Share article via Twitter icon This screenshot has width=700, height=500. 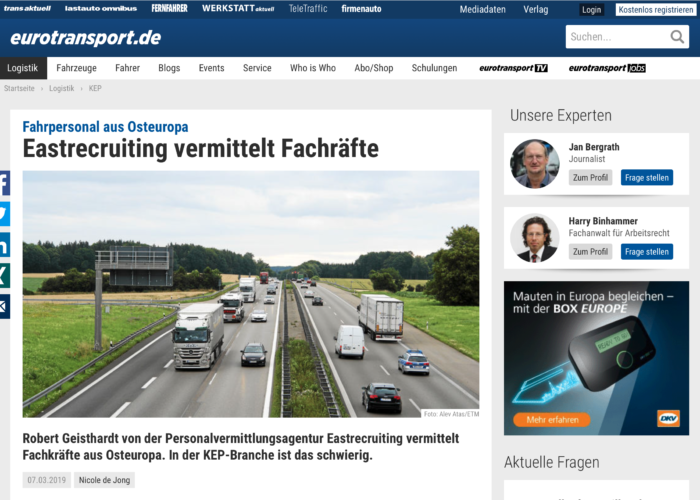click(x=4, y=214)
